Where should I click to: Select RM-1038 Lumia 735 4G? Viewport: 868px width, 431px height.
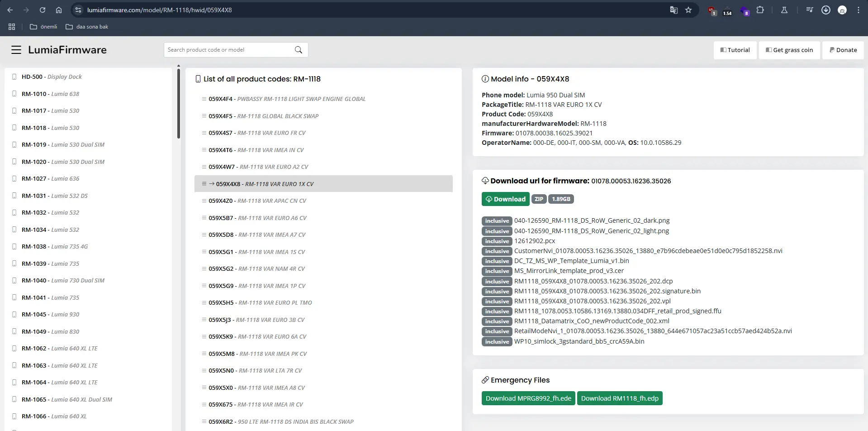(x=55, y=247)
